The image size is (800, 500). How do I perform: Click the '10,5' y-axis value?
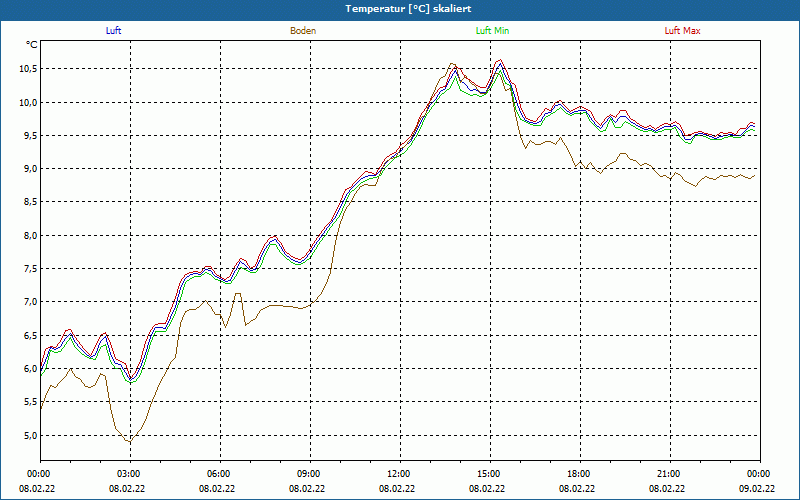tap(29, 69)
